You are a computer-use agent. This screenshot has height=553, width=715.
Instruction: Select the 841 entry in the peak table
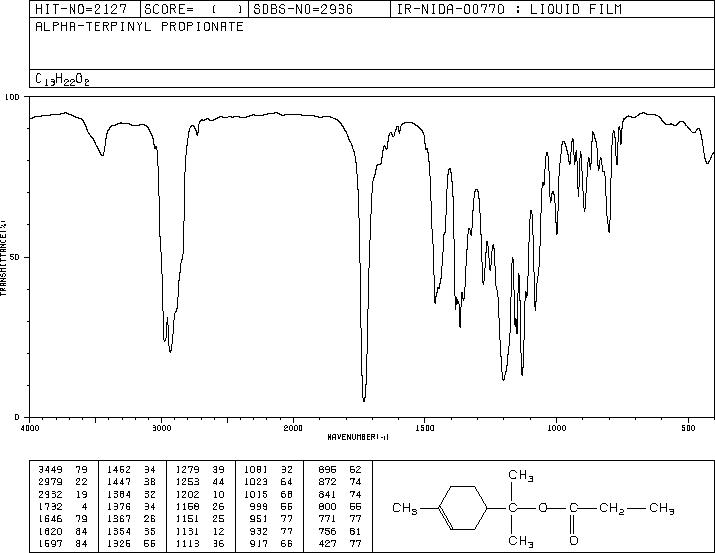tap(327, 494)
